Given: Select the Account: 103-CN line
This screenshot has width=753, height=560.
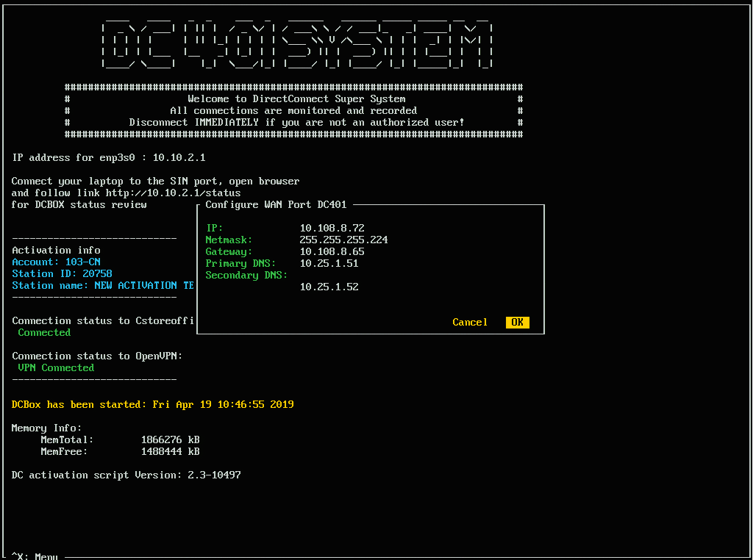Looking at the screenshot, I should pos(56,262).
